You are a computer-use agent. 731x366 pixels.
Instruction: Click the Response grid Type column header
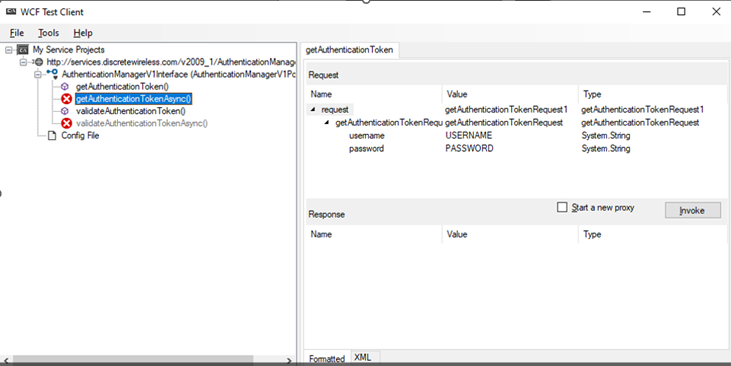(x=653, y=234)
